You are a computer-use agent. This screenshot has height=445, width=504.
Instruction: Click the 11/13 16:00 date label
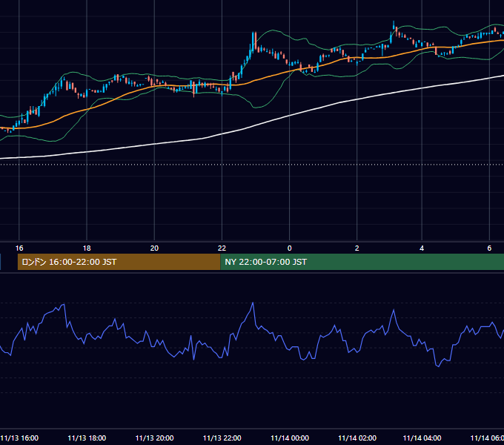click(x=19, y=438)
